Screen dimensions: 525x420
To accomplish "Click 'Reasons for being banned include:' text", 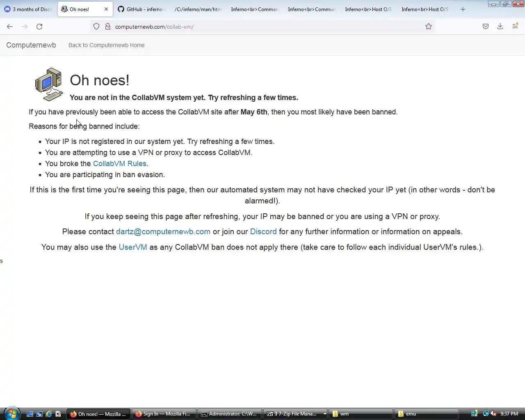I will click(x=84, y=126).
